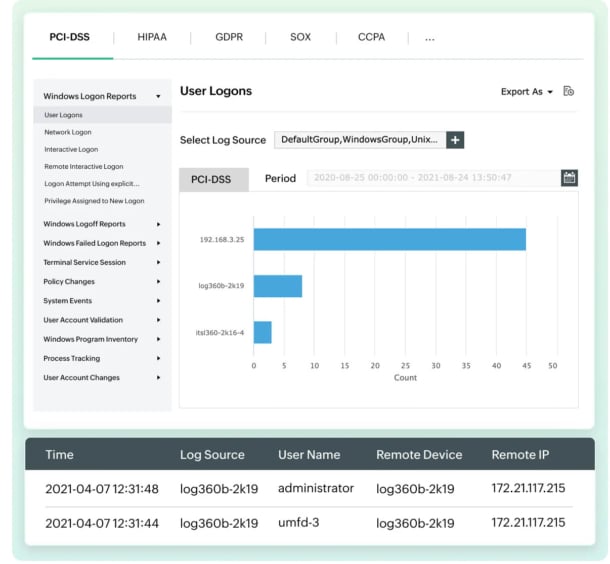Select User Logons report
This screenshot has height=564, width=610.
click(102, 115)
